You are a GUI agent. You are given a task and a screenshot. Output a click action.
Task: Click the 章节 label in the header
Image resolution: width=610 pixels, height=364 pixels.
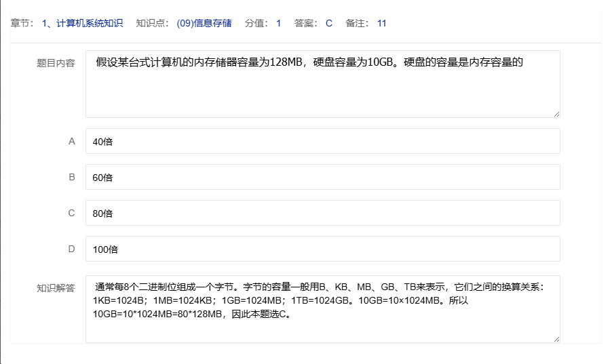pos(23,23)
